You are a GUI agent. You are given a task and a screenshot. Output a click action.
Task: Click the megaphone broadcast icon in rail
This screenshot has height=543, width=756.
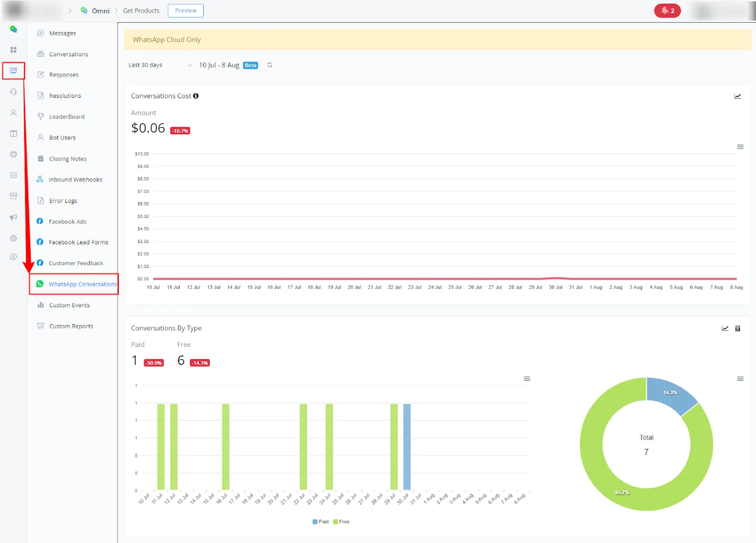(x=13, y=217)
